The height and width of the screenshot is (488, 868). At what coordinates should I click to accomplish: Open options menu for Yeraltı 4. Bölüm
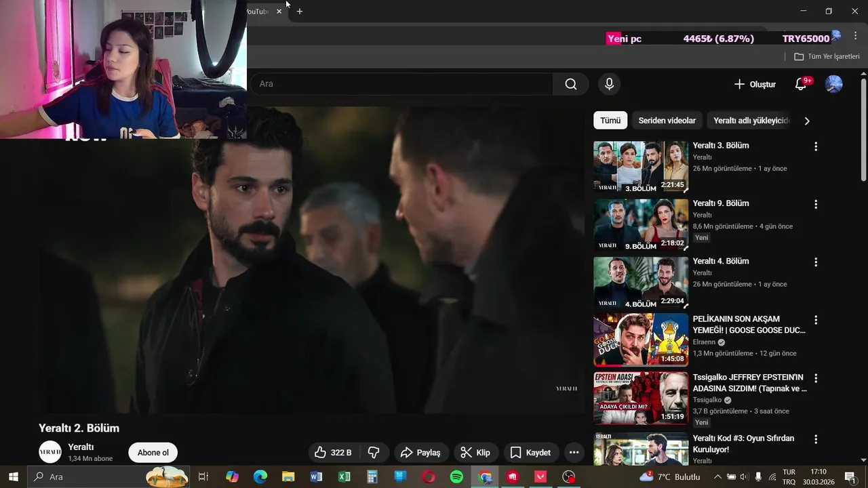point(816,262)
